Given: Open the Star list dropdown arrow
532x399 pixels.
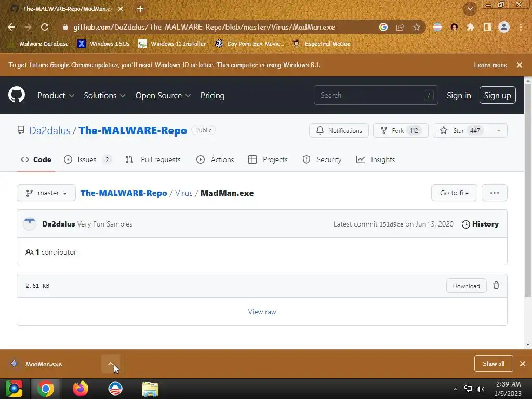Looking at the screenshot, I should point(499,130).
